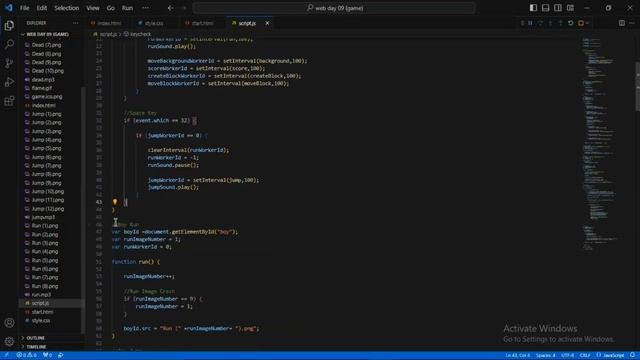Split the editor to the right
This screenshot has height=360, width=640.
tap(622, 23)
